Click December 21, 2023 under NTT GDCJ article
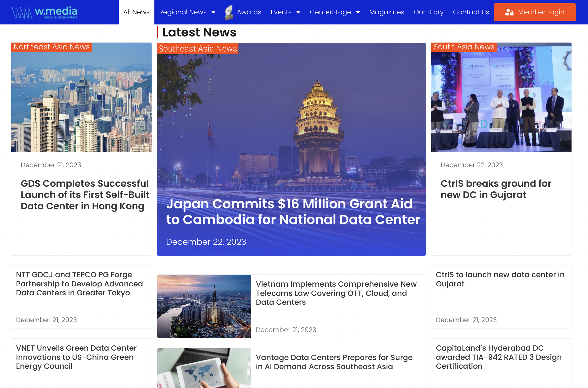The image size is (588, 388). (x=46, y=320)
